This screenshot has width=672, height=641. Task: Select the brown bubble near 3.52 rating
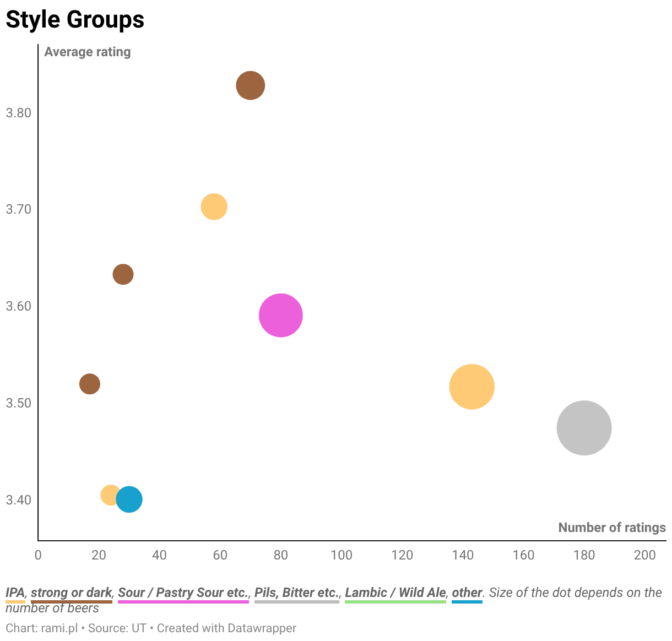(90, 384)
